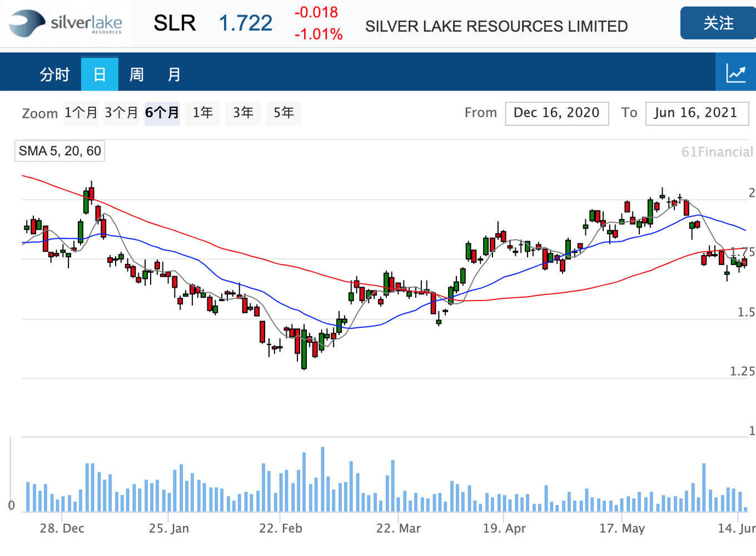The width and height of the screenshot is (756, 556).
Task: Click the 17. May axis label
Action: [x=621, y=528]
